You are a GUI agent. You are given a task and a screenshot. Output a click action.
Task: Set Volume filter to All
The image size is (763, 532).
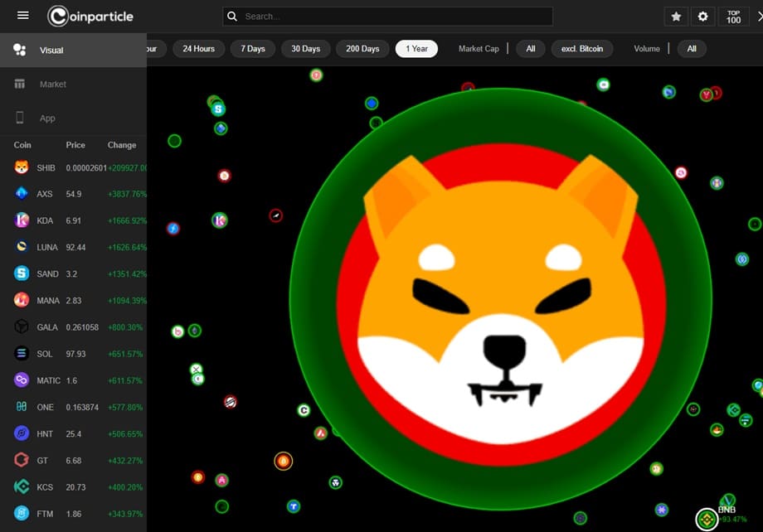692,49
